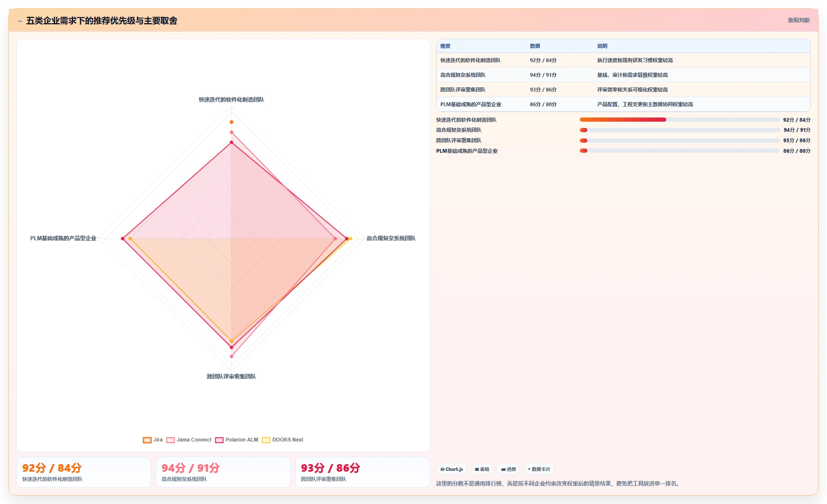The width and height of the screenshot is (827, 504).
Task: Click the 数据卡片 chip
Action: (x=539, y=469)
